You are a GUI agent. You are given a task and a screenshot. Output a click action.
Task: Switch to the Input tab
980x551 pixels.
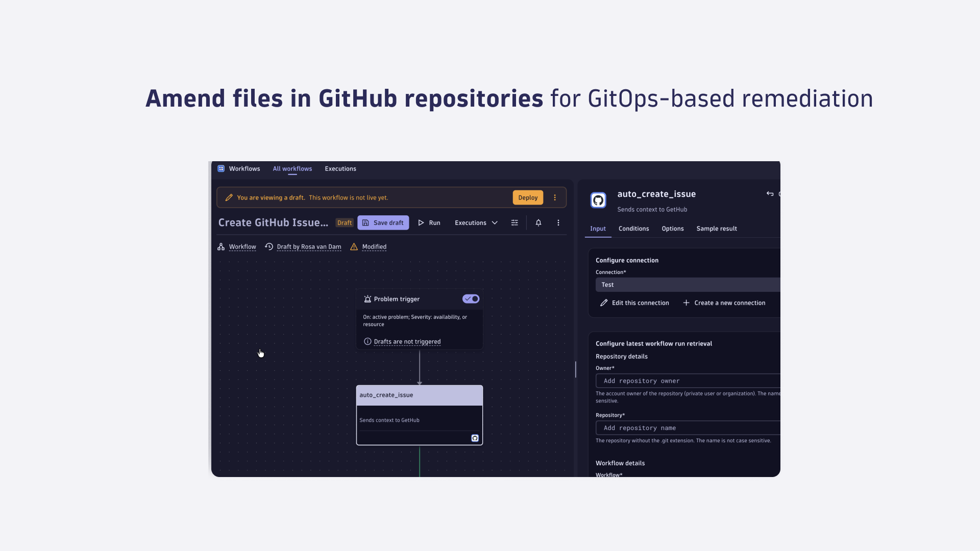coord(598,229)
